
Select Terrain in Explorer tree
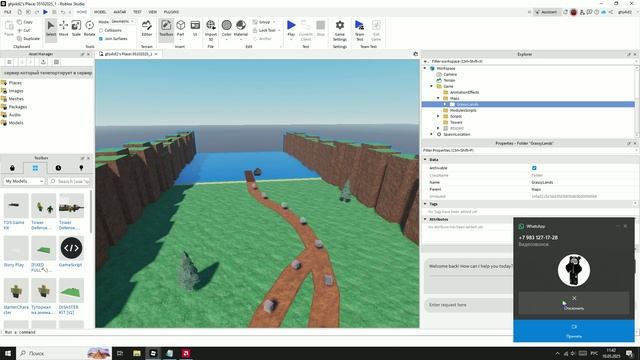[x=449, y=80]
